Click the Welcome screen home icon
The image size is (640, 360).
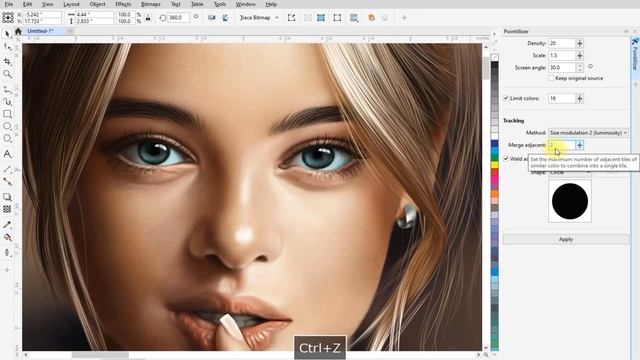(18, 31)
